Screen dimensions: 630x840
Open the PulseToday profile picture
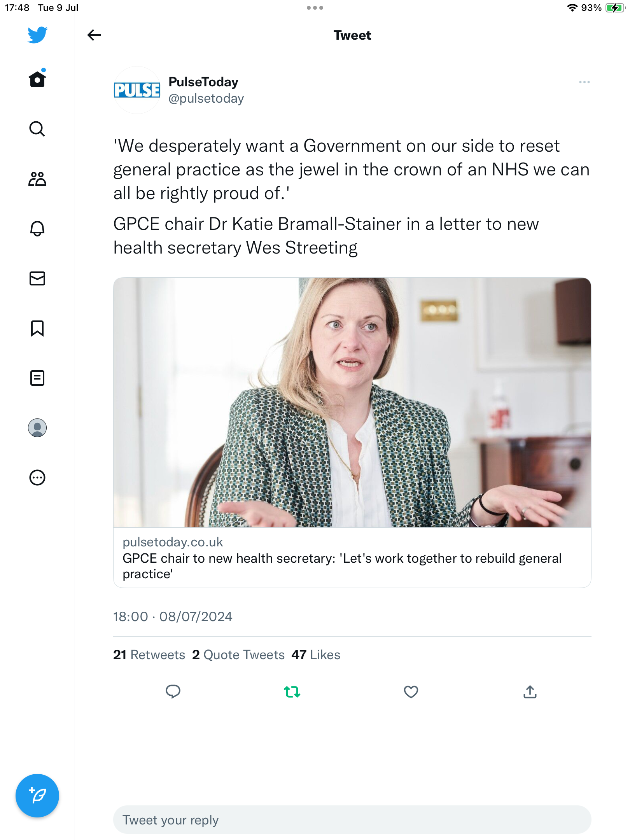pos(137,90)
